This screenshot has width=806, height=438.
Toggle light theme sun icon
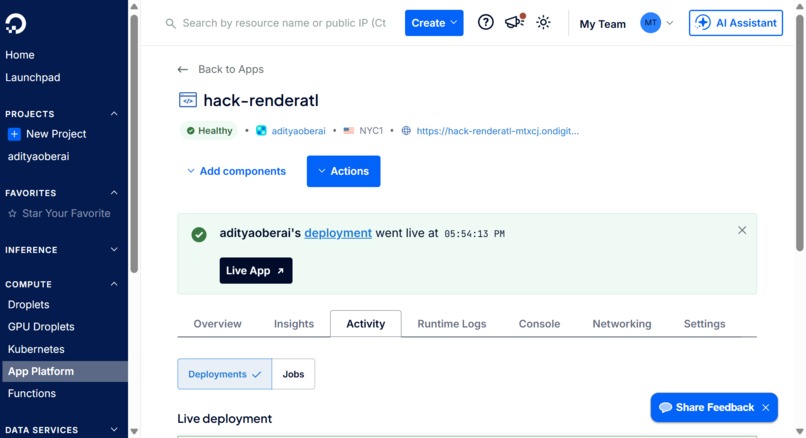pyautogui.click(x=543, y=22)
